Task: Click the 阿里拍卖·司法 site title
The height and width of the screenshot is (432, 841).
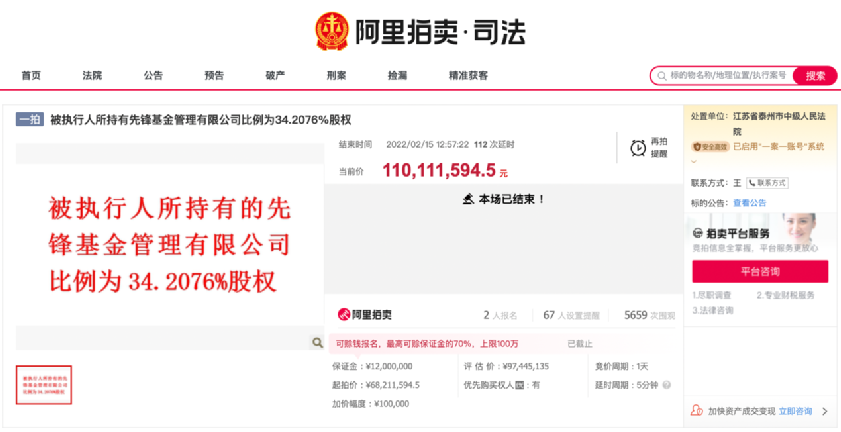Action: pos(440,32)
